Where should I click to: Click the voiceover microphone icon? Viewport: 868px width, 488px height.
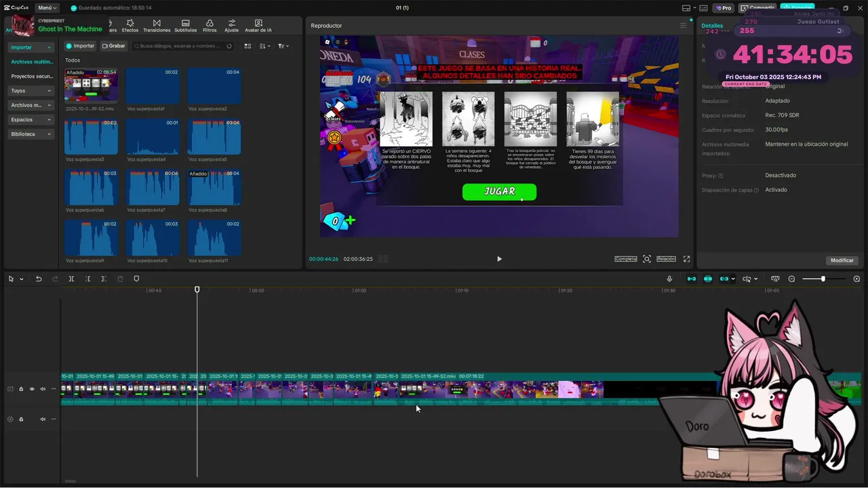(x=669, y=279)
